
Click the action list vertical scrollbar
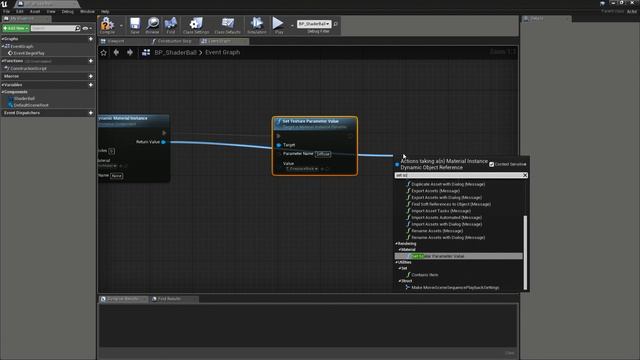[525, 252]
